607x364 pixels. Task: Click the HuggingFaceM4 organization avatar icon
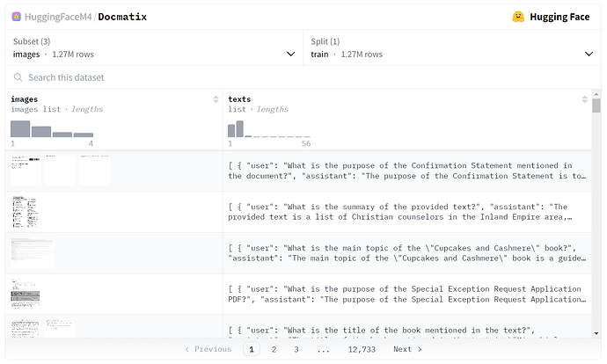pos(17,17)
